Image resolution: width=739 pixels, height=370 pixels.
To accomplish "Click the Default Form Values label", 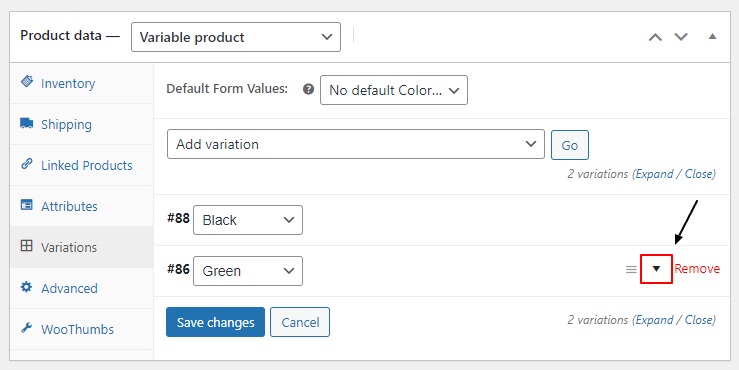I will [227, 89].
